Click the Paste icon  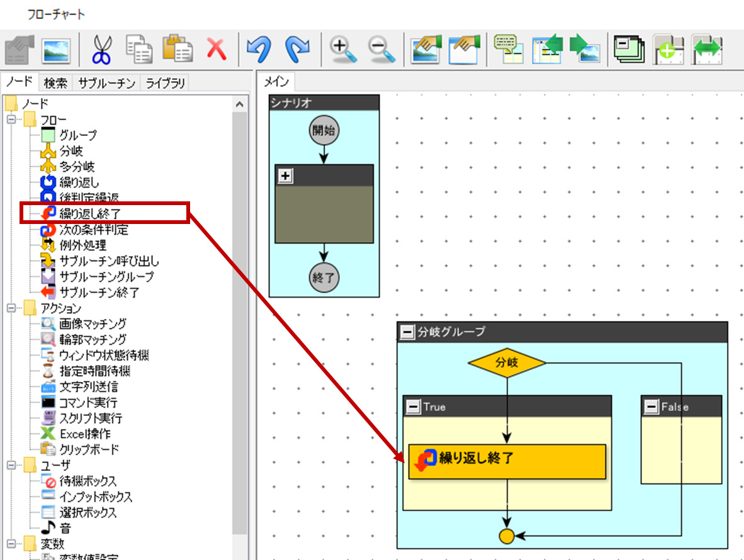(177, 48)
